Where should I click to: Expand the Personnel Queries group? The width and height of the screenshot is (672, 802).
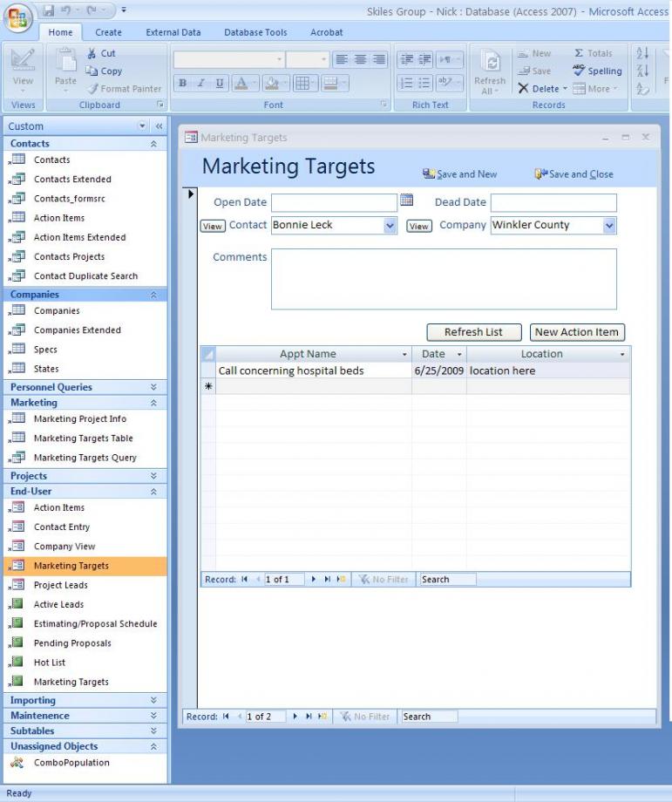tap(153, 387)
